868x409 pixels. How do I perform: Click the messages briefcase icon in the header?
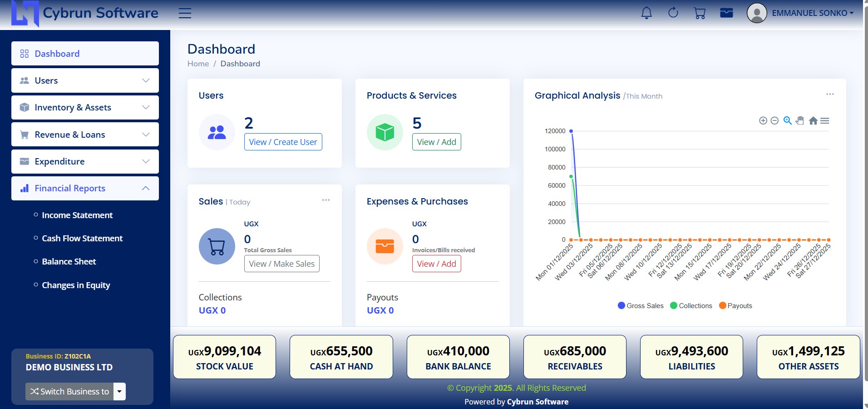click(726, 13)
